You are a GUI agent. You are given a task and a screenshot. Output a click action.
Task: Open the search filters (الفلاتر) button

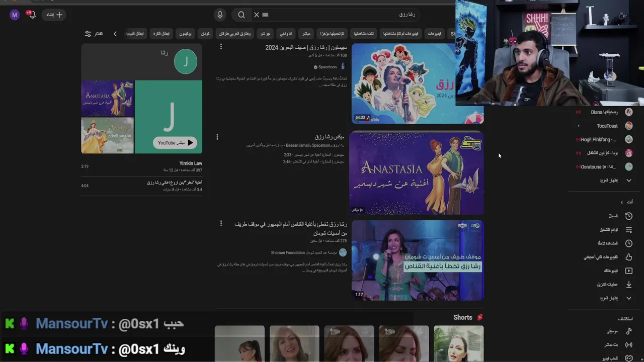point(94,34)
